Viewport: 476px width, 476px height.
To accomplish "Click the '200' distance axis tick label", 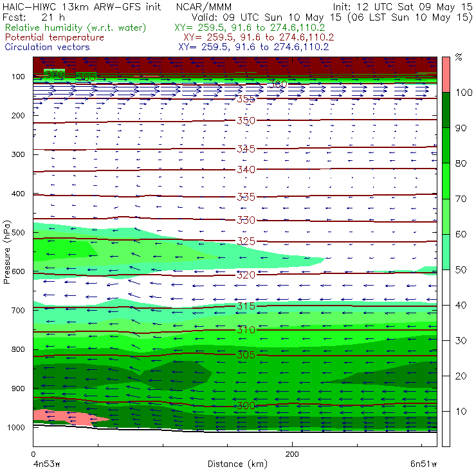I will pyautogui.click(x=292, y=454).
